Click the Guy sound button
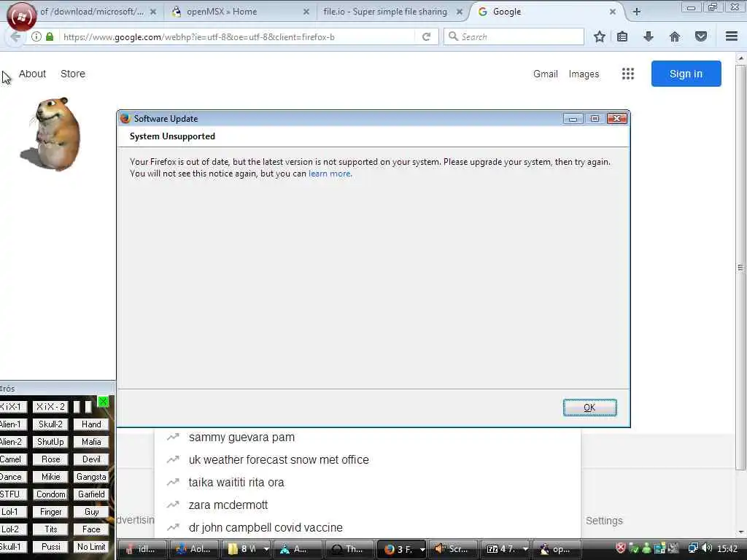Image resolution: width=747 pixels, height=560 pixels. (x=91, y=512)
